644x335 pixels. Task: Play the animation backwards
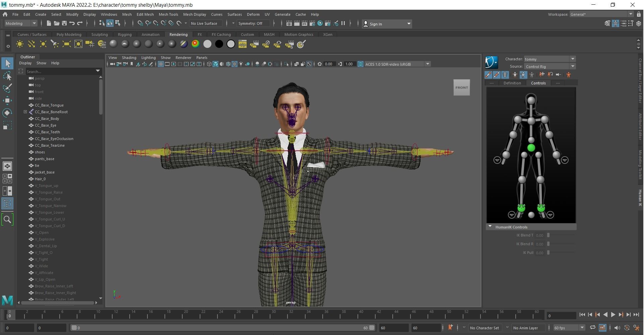605,315
